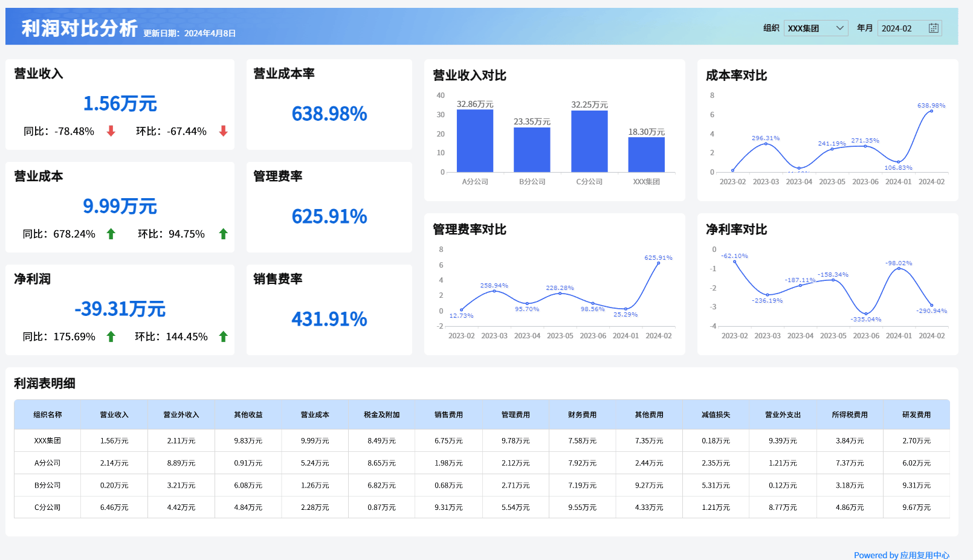This screenshot has height=560, width=973.
Task: Select the B分公司 row name cell
Action: (48, 485)
